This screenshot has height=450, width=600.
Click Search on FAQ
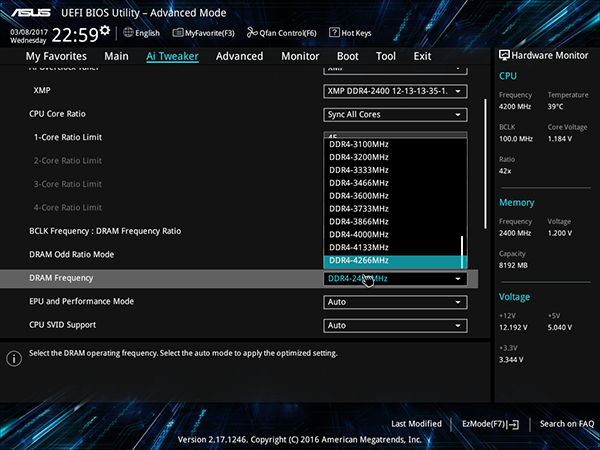(567, 424)
